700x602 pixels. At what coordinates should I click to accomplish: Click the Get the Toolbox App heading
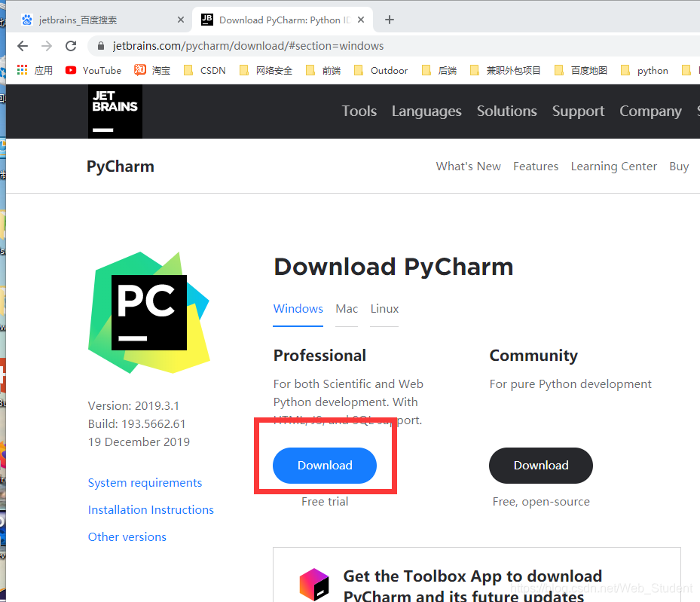click(x=472, y=586)
